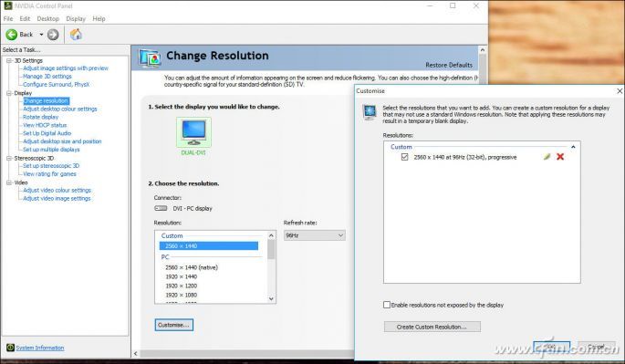Open View rating for games

[x=49, y=174]
